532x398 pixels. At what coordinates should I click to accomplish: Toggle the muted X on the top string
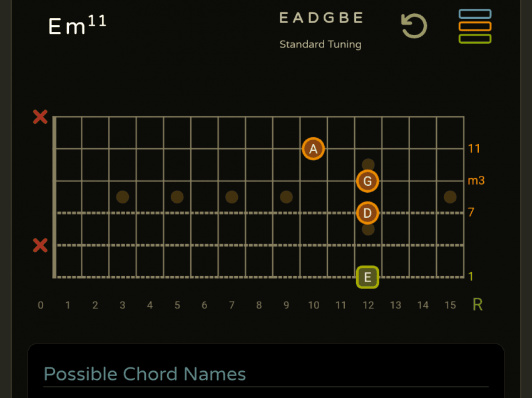pos(40,117)
